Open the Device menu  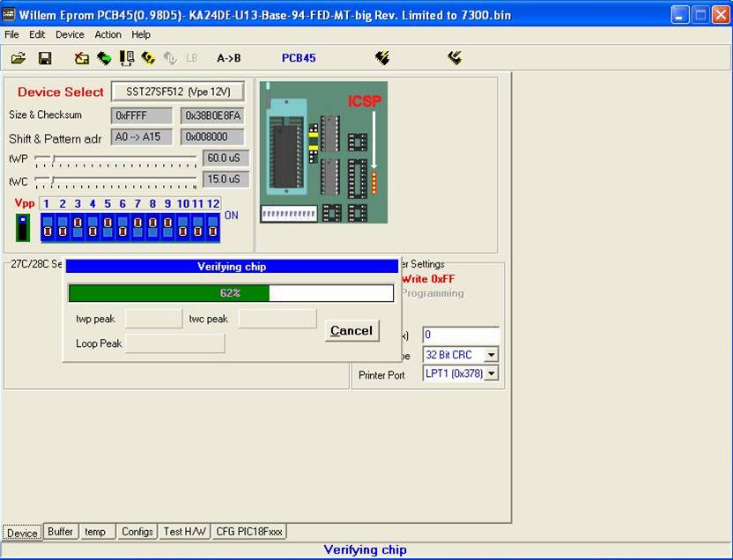point(70,34)
